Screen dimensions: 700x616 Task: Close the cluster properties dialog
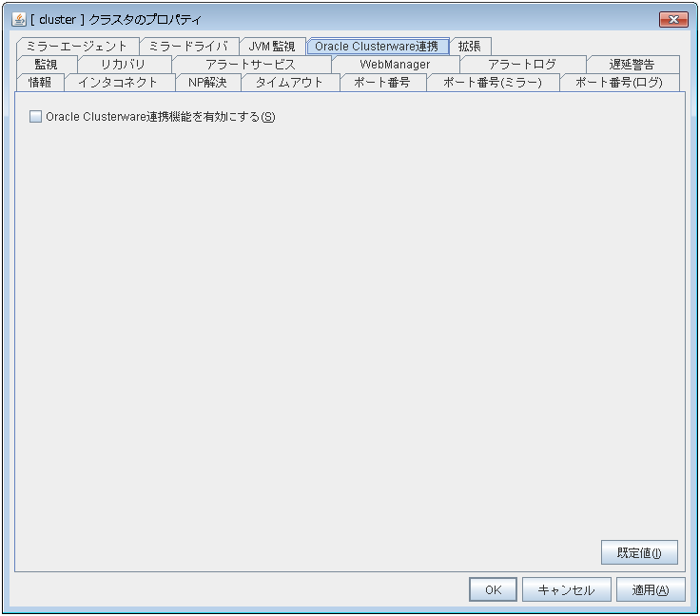pos(673,19)
